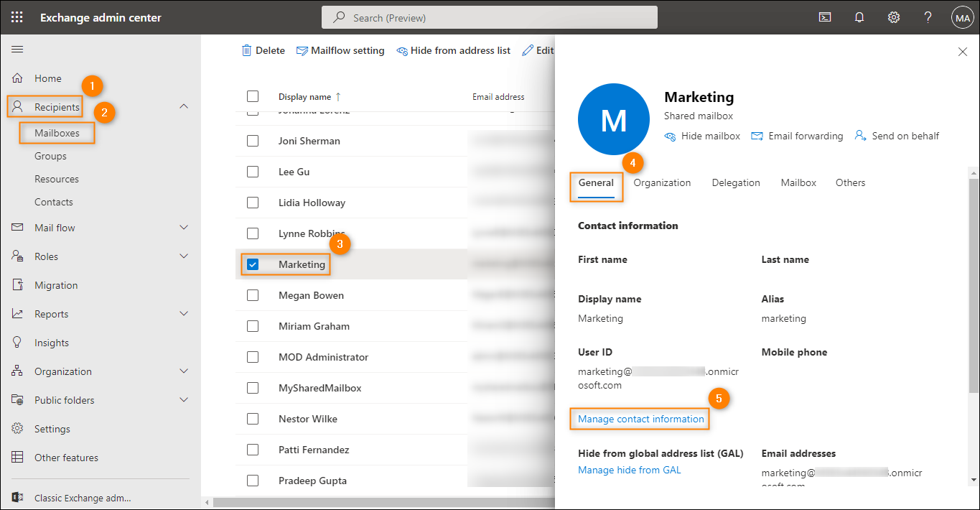
Task: Expand the Organization section chevron
Action: click(184, 371)
